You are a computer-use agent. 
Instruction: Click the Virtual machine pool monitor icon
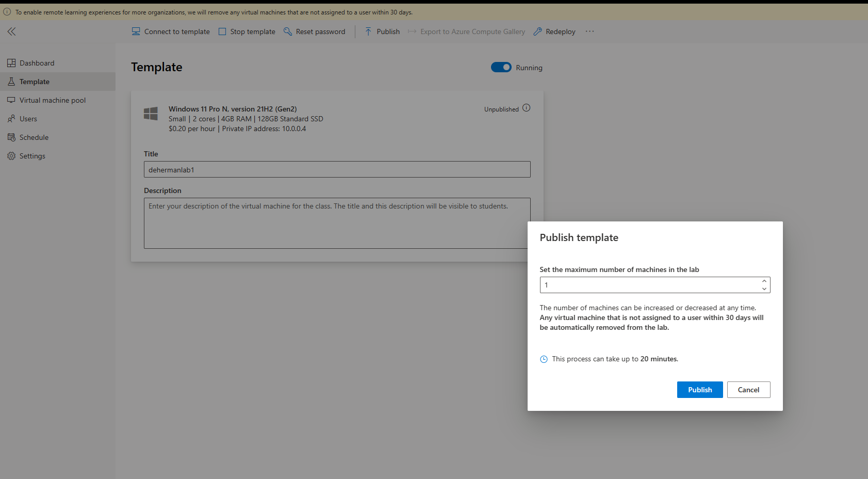[11, 100]
